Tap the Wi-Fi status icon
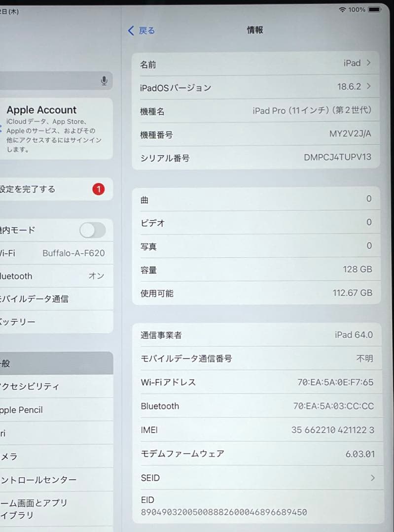The height and width of the screenshot is (532, 394). point(342,9)
